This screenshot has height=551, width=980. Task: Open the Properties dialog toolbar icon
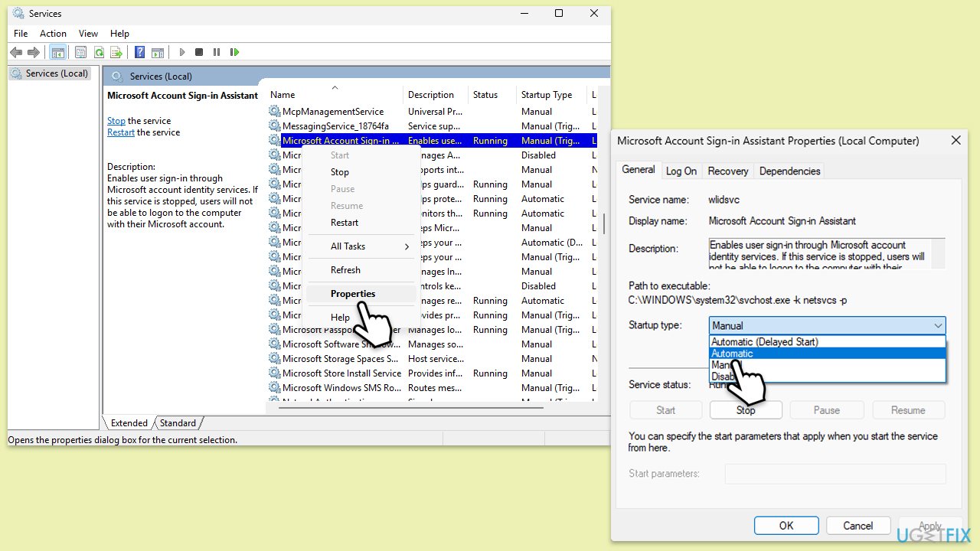(80, 51)
